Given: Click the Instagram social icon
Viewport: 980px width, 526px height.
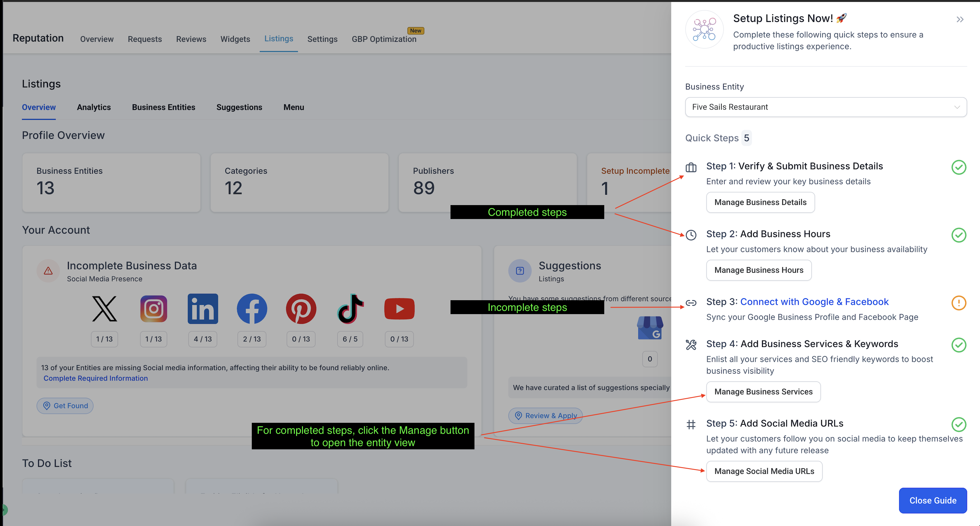Looking at the screenshot, I should pyautogui.click(x=153, y=308).
